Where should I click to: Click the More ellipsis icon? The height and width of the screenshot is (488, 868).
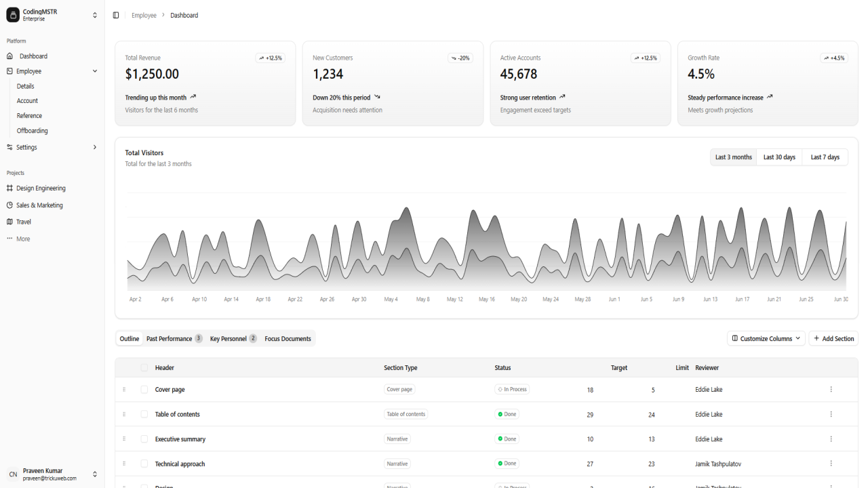[9, 239]
